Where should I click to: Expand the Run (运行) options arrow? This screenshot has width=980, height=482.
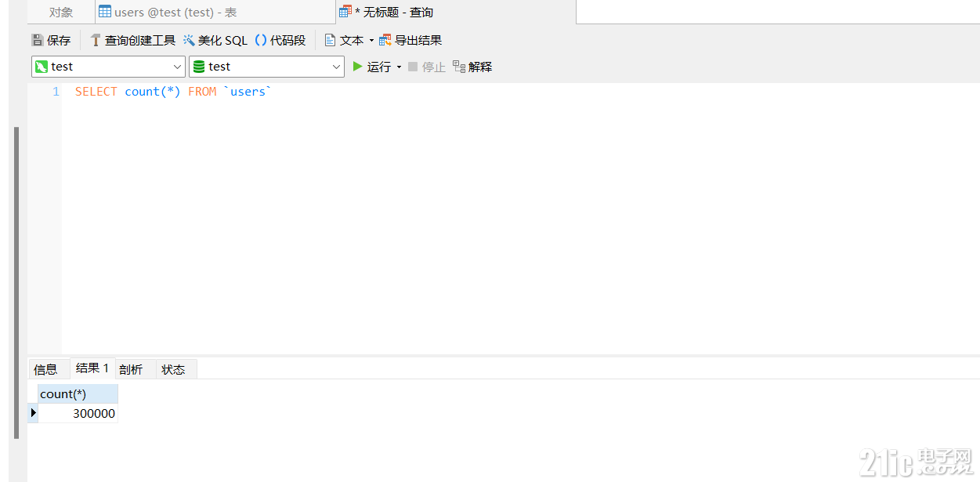coord(399,67)
